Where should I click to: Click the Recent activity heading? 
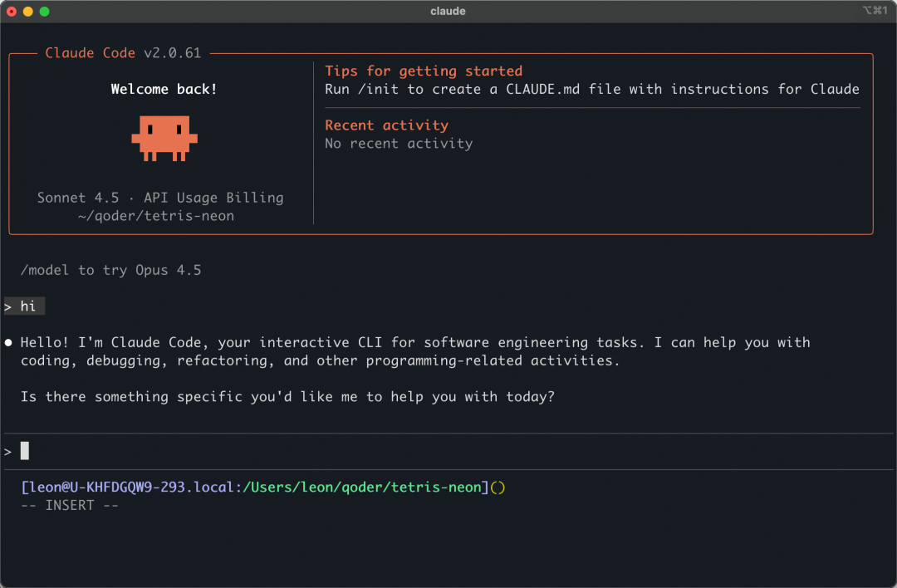(386, 125)
